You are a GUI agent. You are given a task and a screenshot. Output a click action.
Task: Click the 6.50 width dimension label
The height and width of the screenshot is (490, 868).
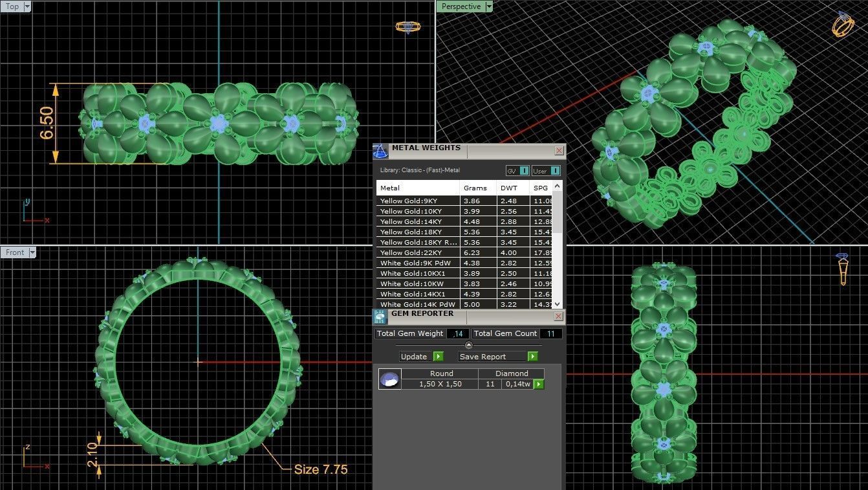click(47, 123)
